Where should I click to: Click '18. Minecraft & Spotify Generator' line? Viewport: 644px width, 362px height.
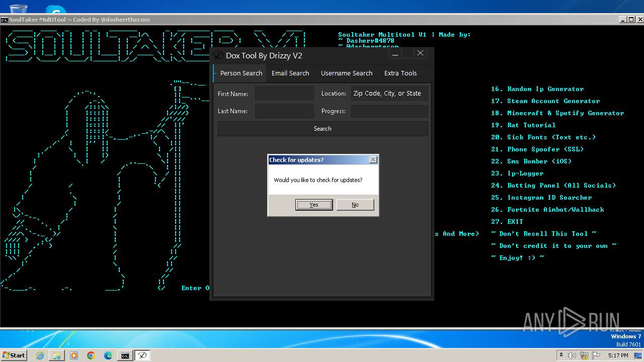(557, 113)
